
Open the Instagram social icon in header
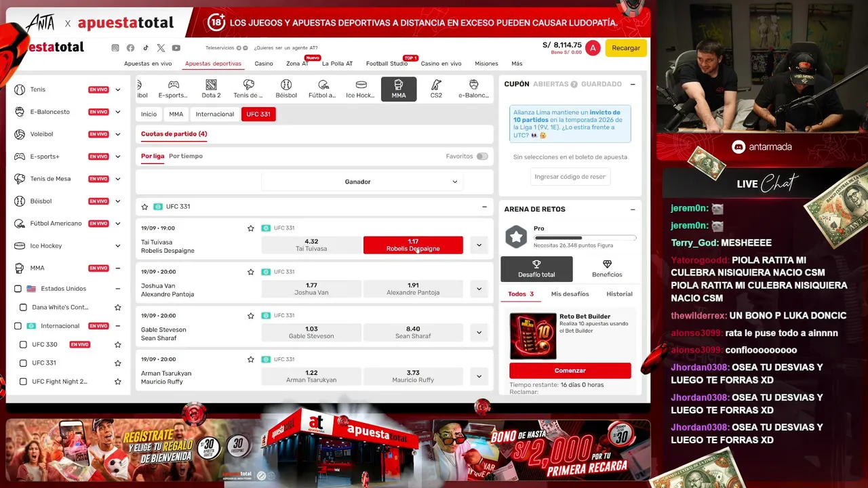coord(115,48)
